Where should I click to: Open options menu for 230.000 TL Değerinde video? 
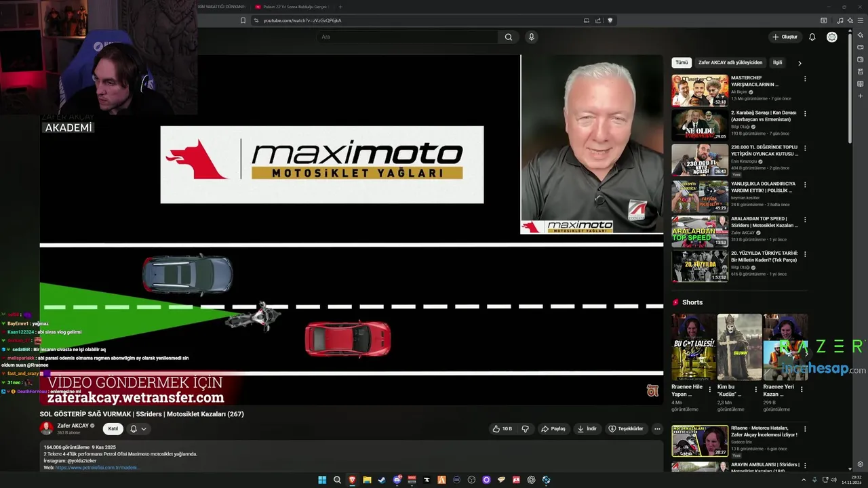pos(805,149)
